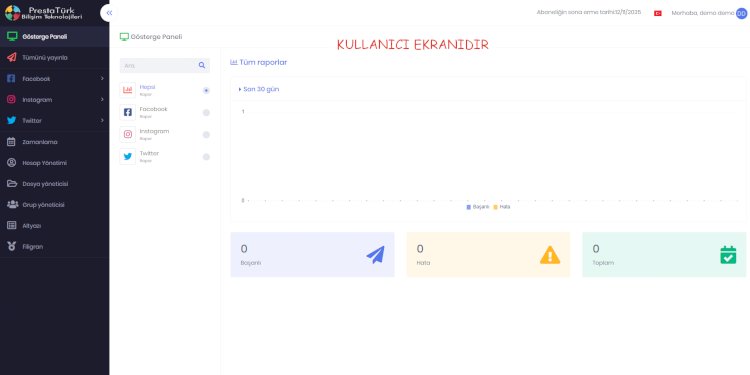Select the Facebook report radio button
Screen dimensions: 750x375
[x=206, y=112]
